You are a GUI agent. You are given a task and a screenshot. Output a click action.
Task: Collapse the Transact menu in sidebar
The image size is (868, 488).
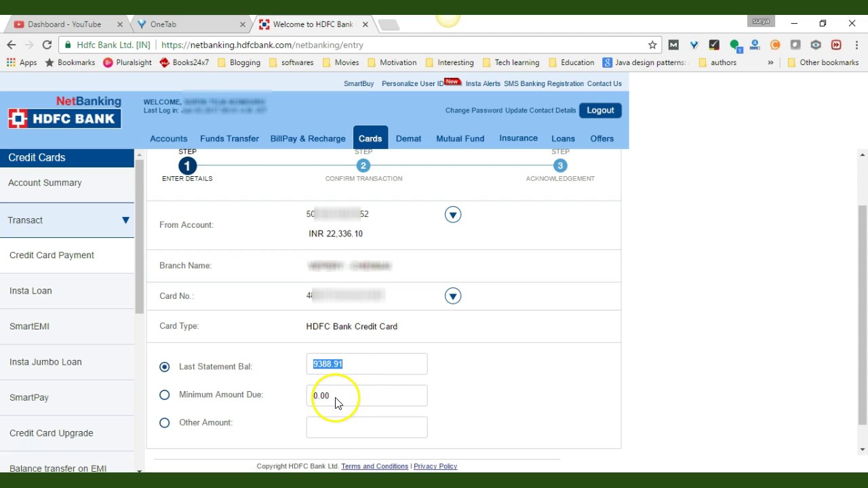125,220
